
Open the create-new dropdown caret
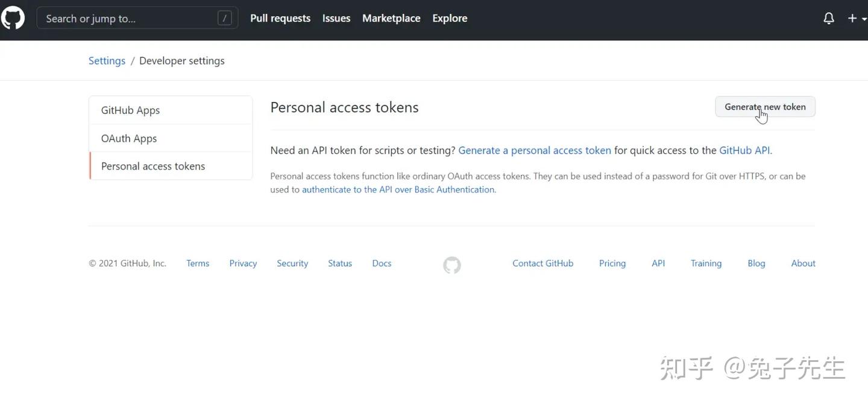pyautogui.click(x=863, y=19)
